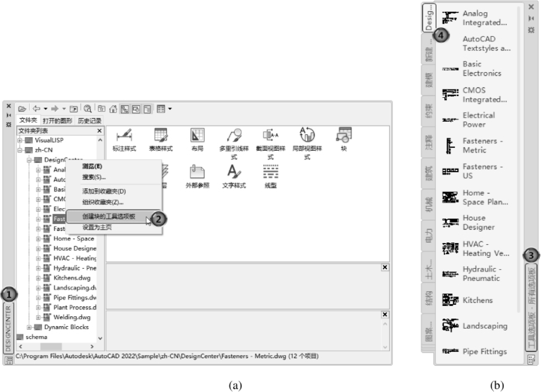Select the Plant Process tree item
The height and width of the screenshot is (392, 541).
coord(75,307)
